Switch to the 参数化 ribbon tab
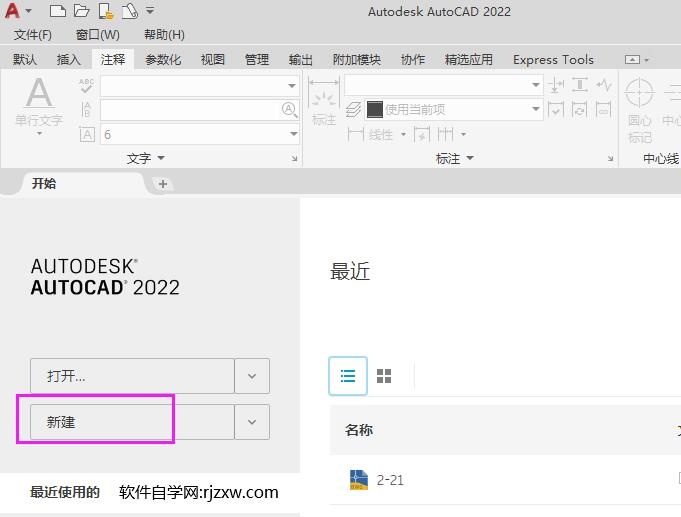The width and height of the screenshot is (681, 517). [x=163, y=60]
